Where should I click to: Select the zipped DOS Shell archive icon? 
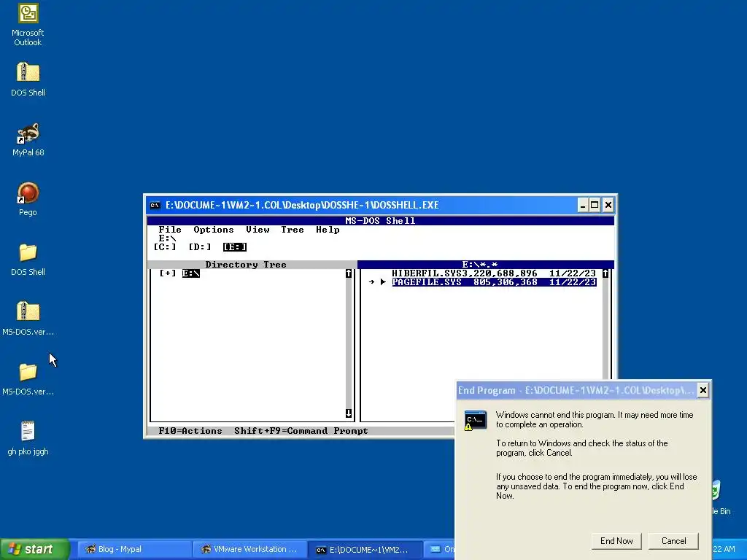[28, 72]
